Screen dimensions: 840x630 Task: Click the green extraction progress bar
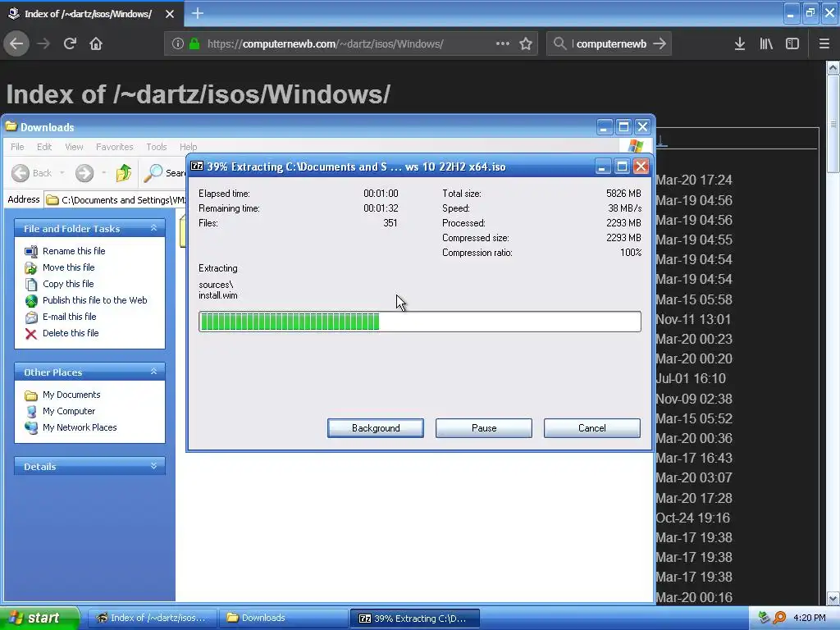[x=419, y=322]
